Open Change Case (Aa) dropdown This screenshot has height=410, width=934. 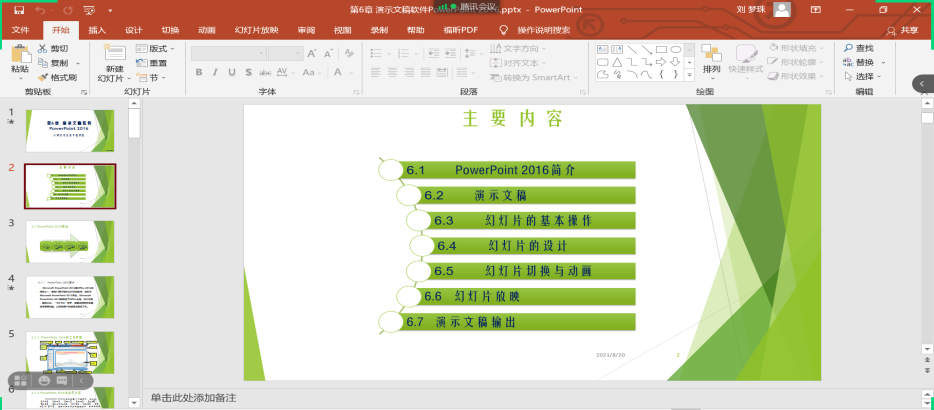pyautogui.click(x=310, y=72)
